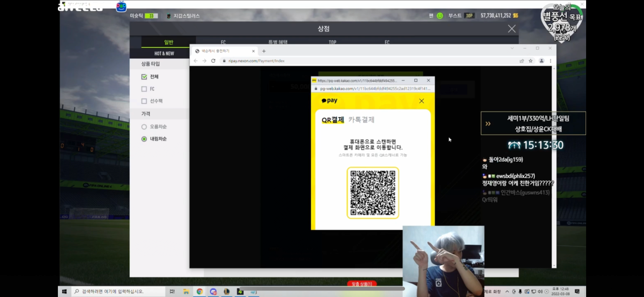
Task: Switch to the QR결제 tab
Action: 333,120
